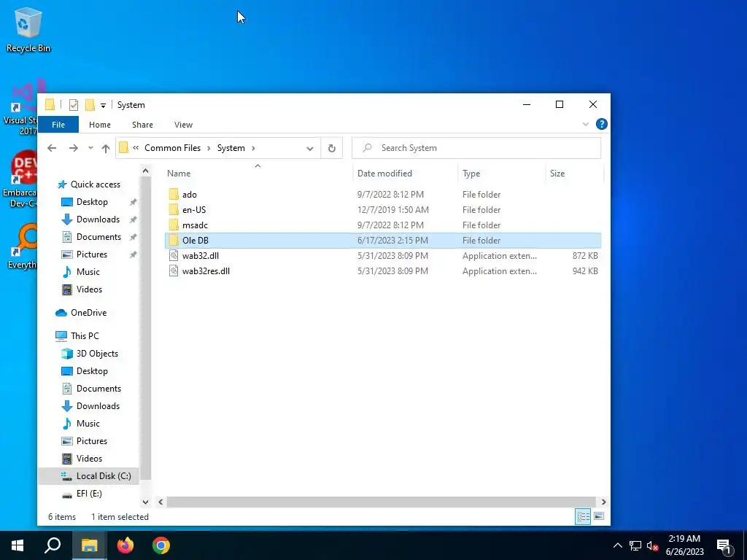The height and width of the screenshot is (560, 747).
Task: Open EFI (E:) drive in navigation pane
Action: click(89, 494)
